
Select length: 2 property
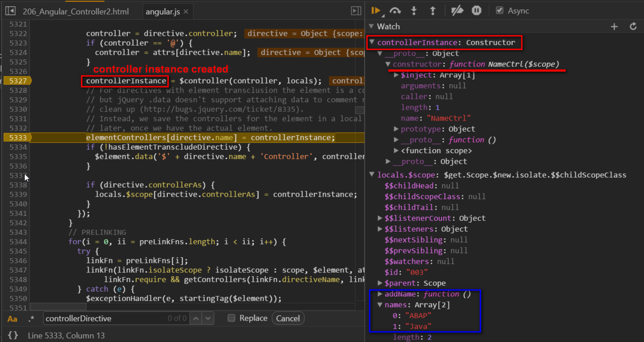pyautogui.click(x=412, y=337)
